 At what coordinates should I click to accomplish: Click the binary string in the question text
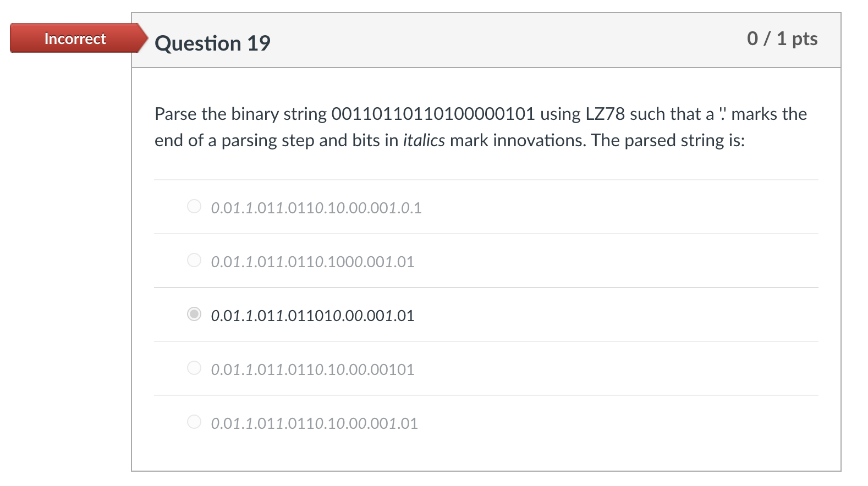(x=433, y=114)
